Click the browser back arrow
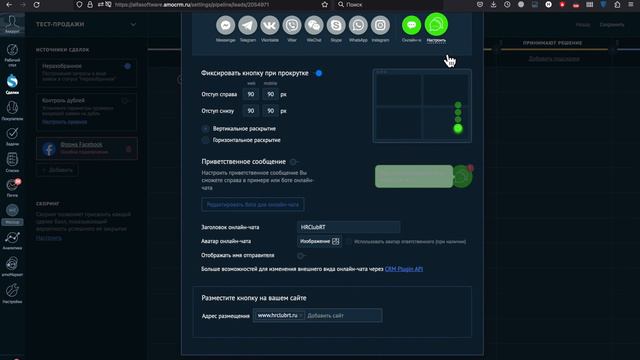 pyautogui.click(x=9, y=4)
